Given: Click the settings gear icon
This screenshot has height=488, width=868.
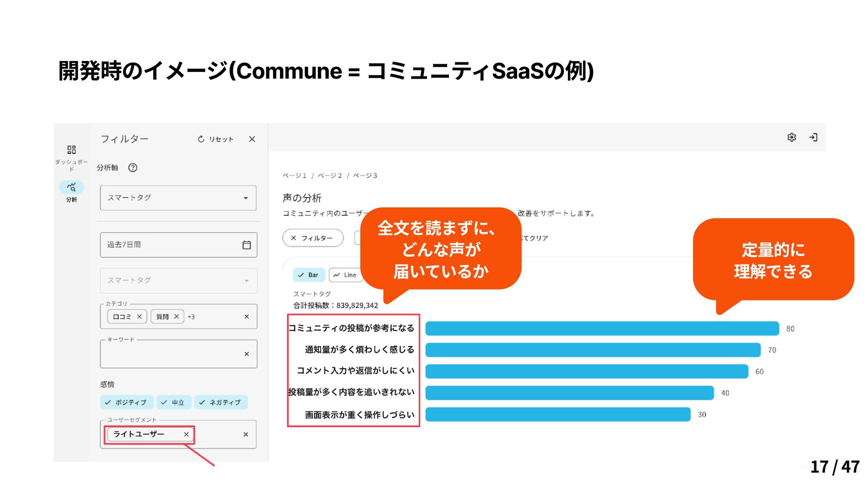Looking at the screenshot, I should point(792,137).
